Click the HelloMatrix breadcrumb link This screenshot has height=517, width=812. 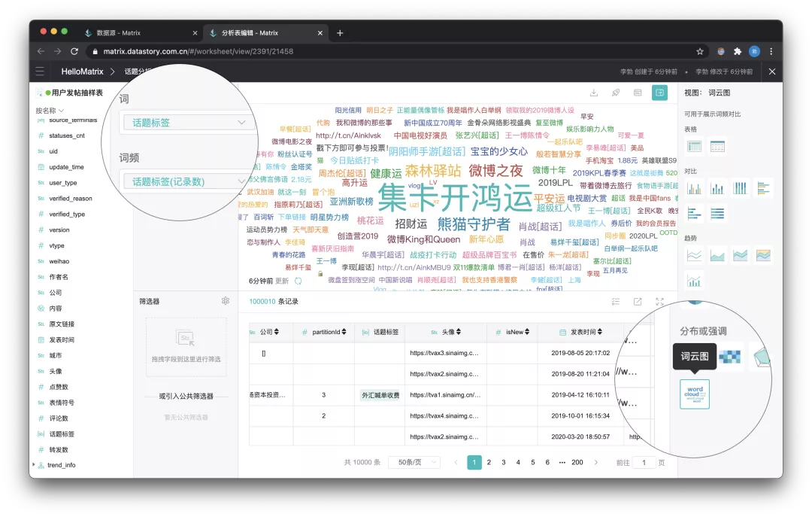coord(83,71)
